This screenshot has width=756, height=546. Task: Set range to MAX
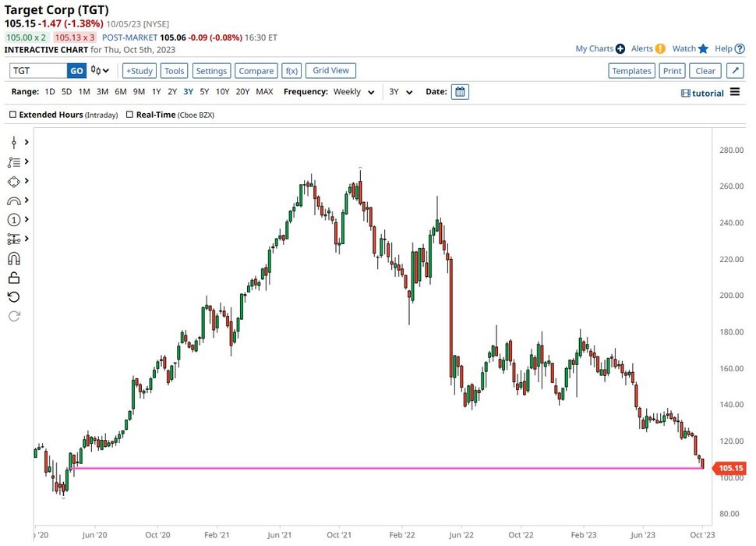click(x=264, y=92)
